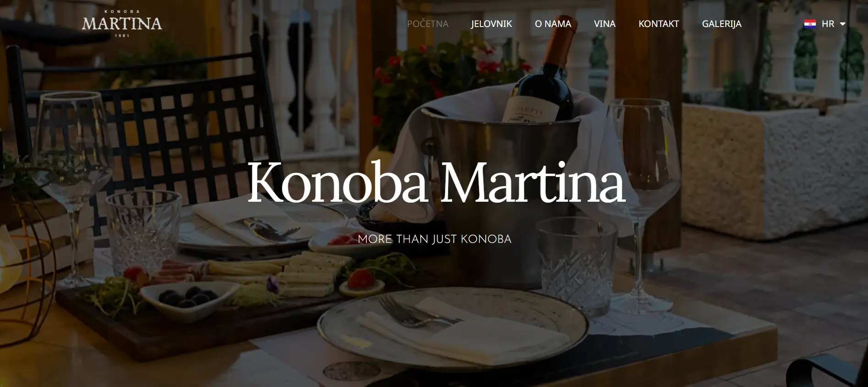Click the MORE THAN JUST KONOBA tagline

pos(434,239)
